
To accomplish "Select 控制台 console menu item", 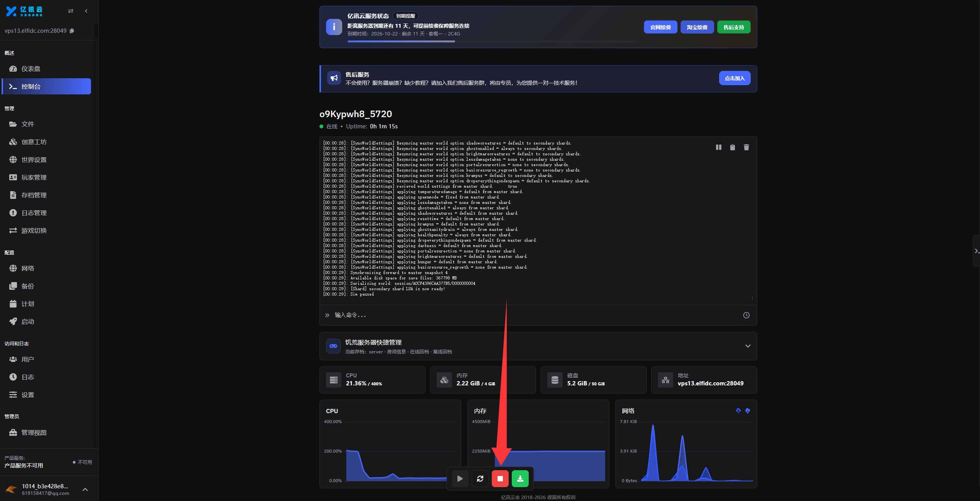I will pyautogui.click(x=47, y=86).
